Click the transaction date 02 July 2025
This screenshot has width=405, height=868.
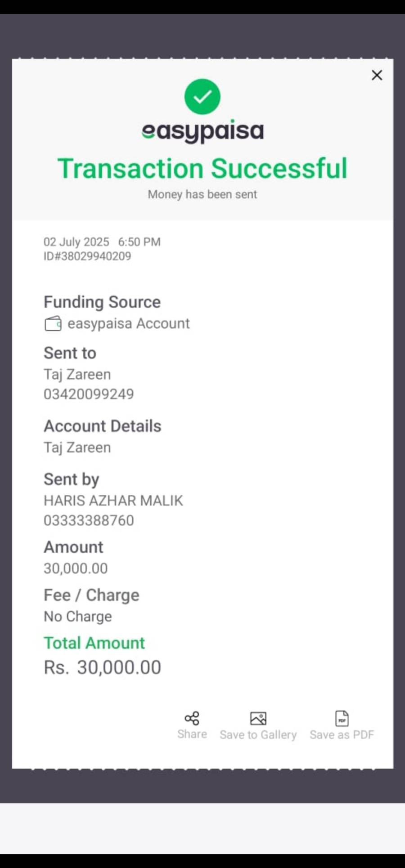coord(76,242)
